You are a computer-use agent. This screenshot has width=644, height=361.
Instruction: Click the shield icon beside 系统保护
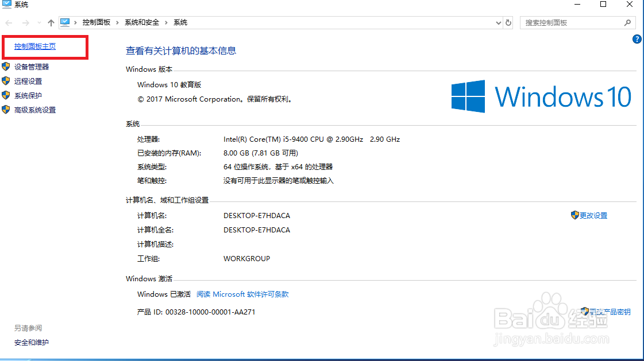coord(6,95)
